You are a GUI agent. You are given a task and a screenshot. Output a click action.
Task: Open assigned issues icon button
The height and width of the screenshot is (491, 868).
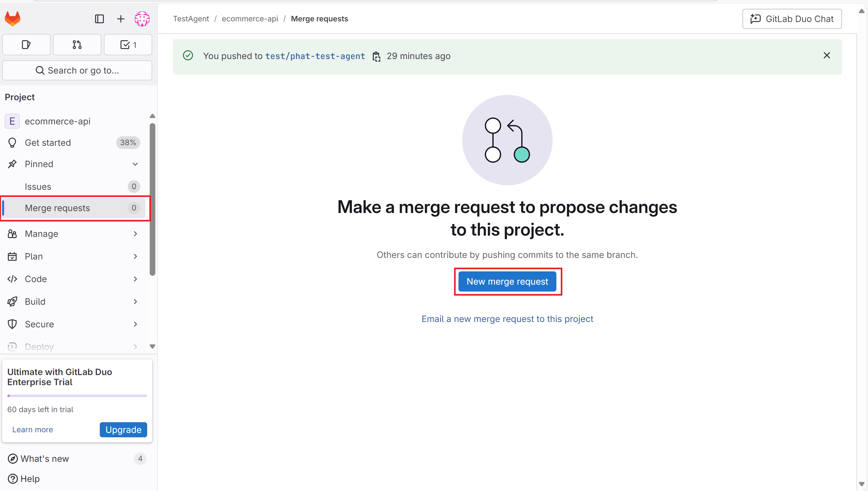coord(26,45)
